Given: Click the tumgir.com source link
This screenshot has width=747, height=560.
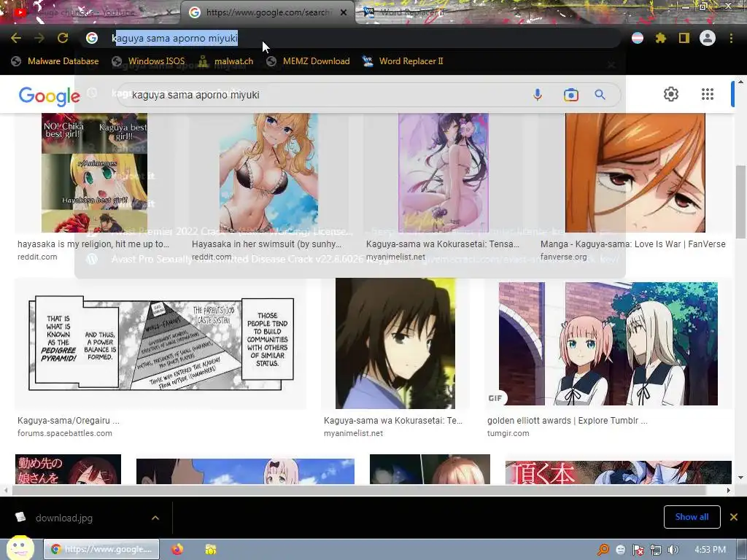Looking at the screenshot, I should click(508, 433).
